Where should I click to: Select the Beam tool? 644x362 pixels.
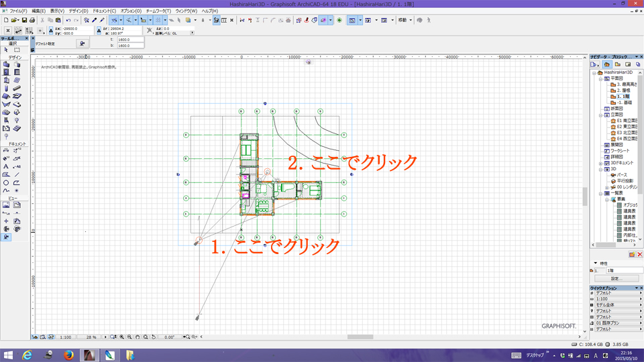coord(17,88)
